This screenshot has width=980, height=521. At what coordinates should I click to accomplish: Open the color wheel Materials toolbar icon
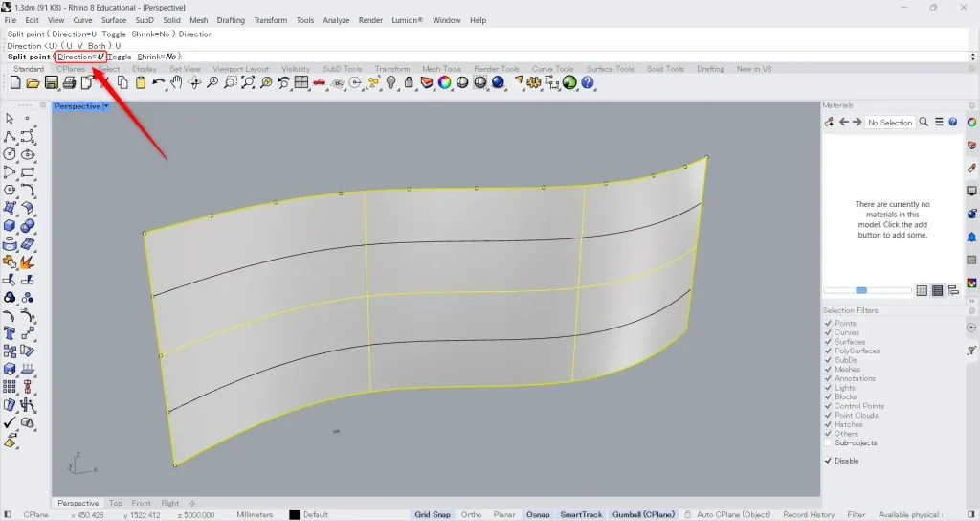tap(444, 82)
